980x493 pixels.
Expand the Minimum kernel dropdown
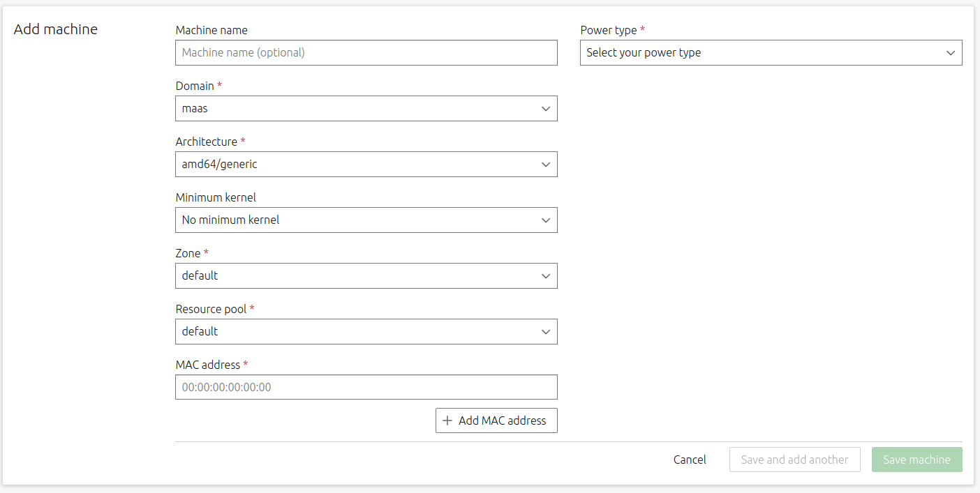click(x=366, y=220)
